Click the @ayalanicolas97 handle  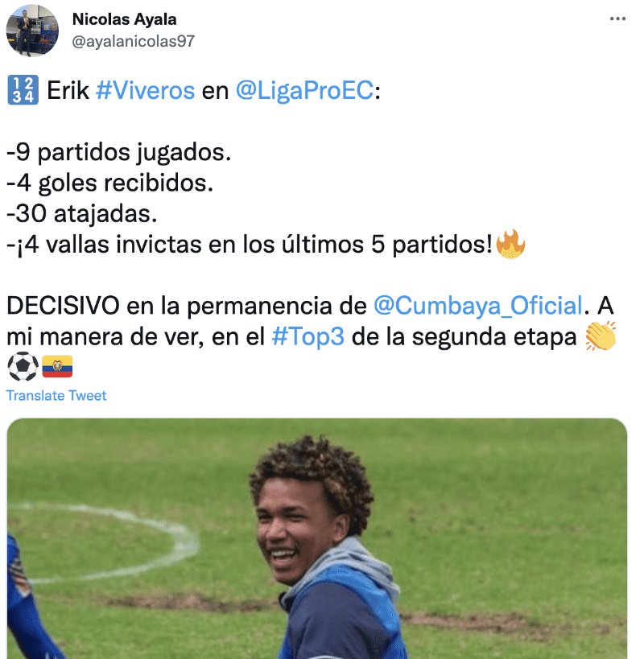tap(134, 41)
